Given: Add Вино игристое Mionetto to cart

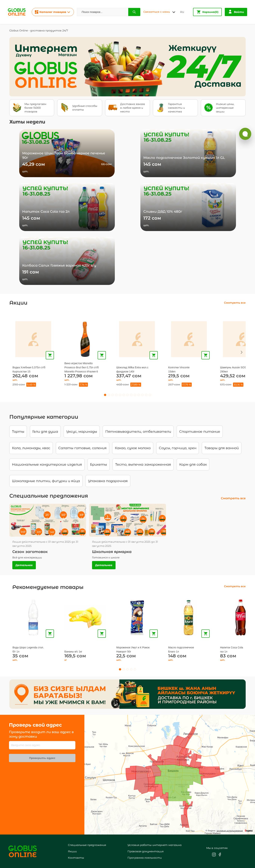Looking at the screenshot, I should point(102,355).
